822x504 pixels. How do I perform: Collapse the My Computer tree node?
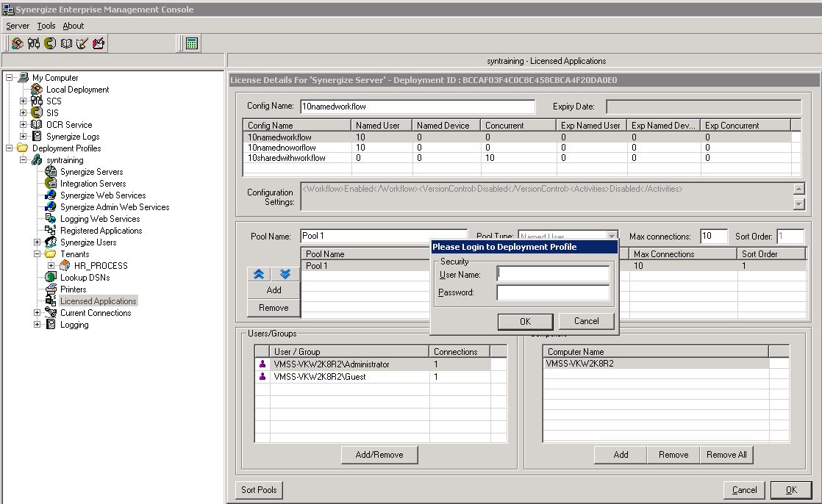9,78
